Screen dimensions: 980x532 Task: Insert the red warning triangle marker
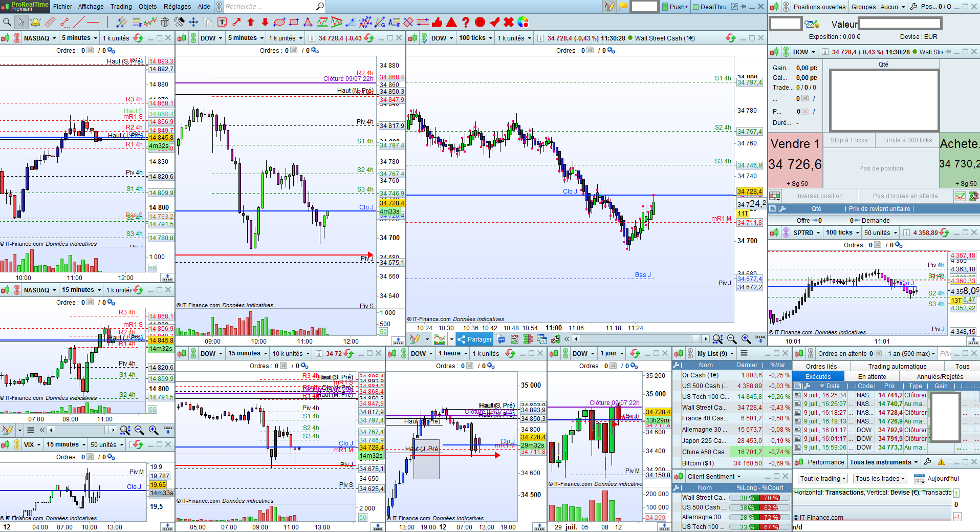(x=451, y=22)
